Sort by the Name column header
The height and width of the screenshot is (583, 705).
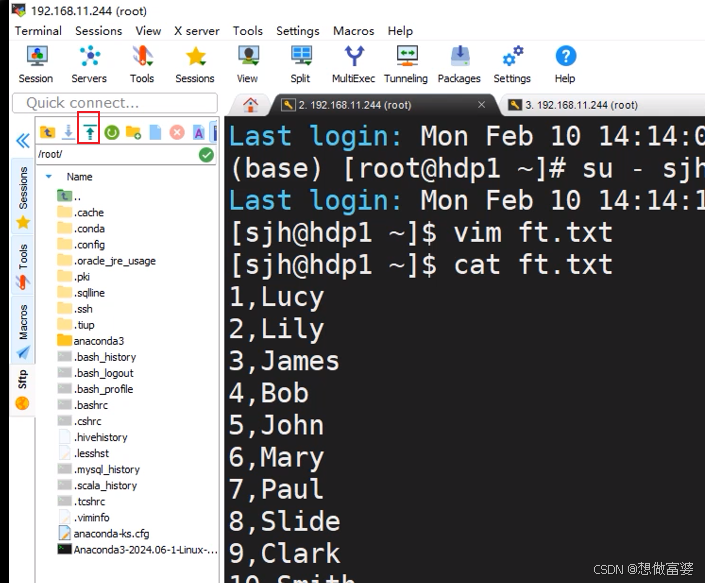point(80,177)
